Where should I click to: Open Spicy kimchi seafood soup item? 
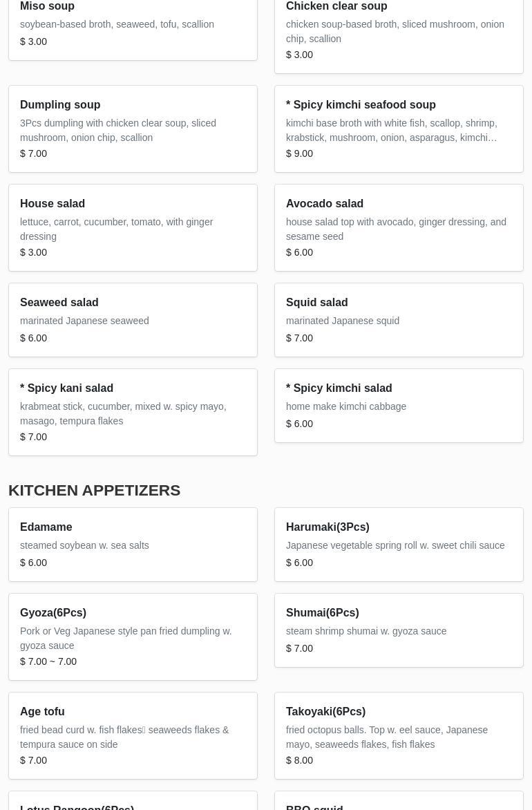coord(399,129)
